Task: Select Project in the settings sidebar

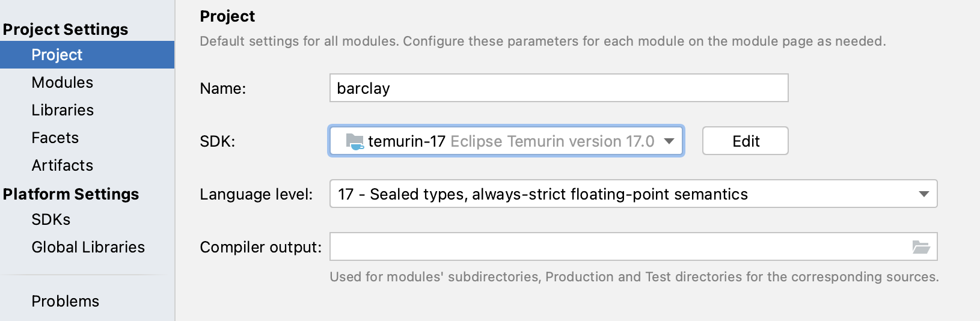Action: [x=57, y=55]
